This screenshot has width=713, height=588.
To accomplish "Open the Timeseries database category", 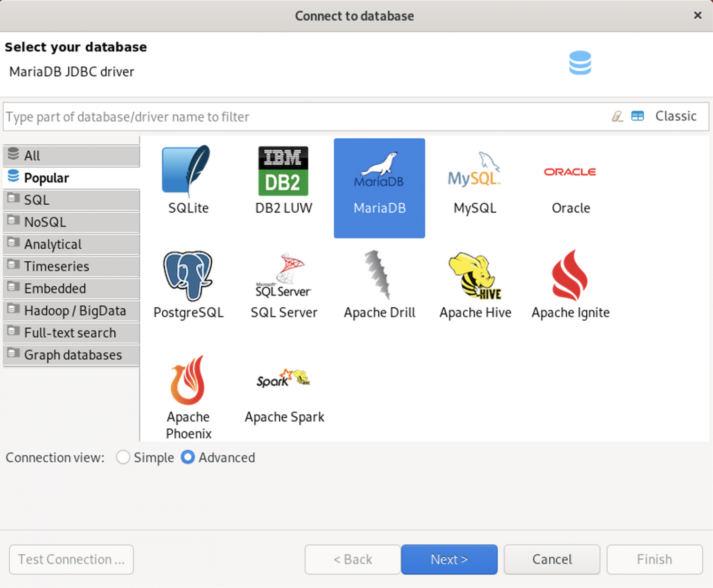I will point(57,266).
